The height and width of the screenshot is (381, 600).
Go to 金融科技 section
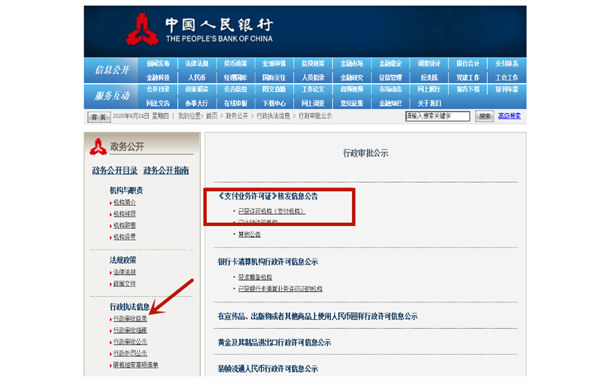click(158, 78)
